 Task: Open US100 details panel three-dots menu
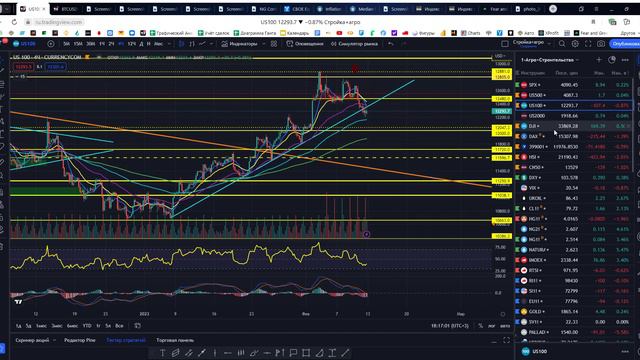click(x=625, y=351)
